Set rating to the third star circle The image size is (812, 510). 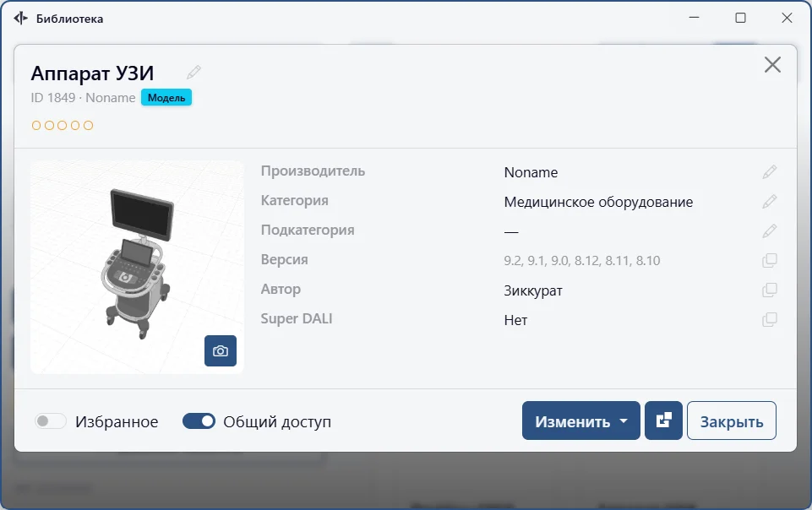coord(63,125)
